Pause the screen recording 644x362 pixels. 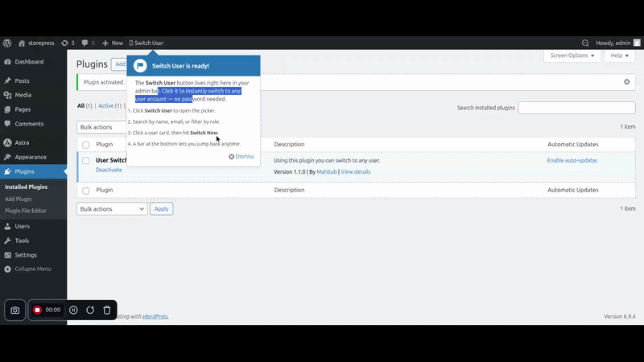click(73, 310)
